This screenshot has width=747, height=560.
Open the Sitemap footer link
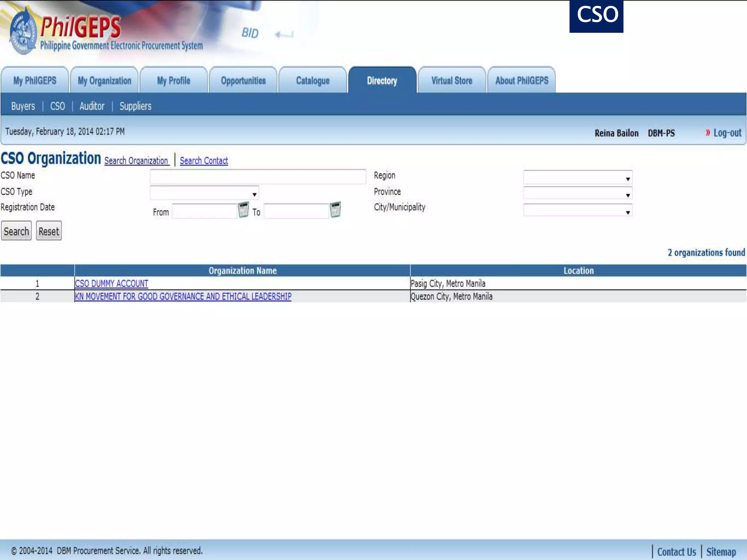(x=721, y=552)
